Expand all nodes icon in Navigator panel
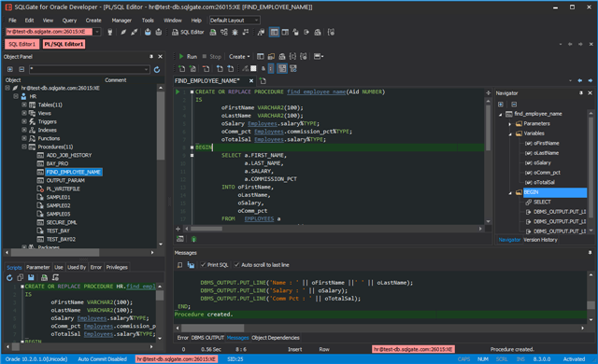 click(x=501, y=105)
